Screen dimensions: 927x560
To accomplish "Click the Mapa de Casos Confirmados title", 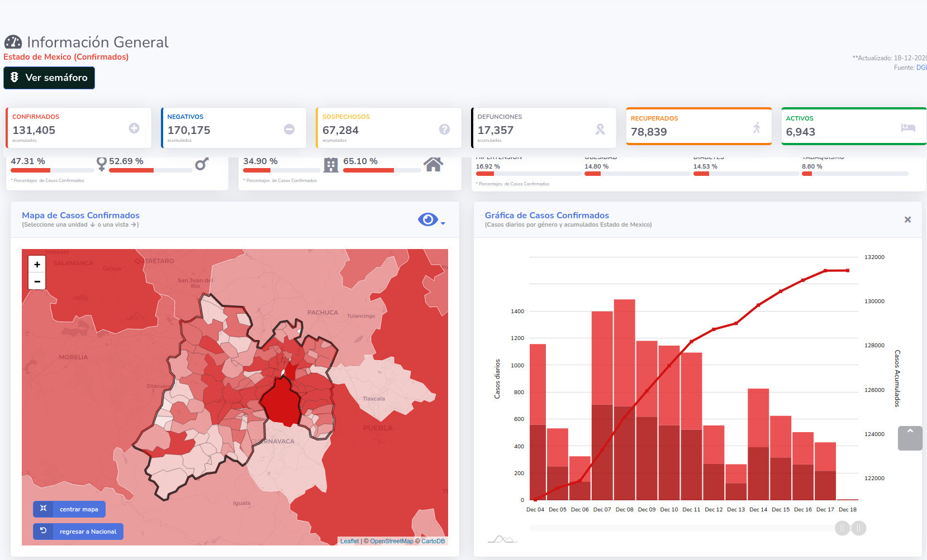I will click(x=80, y=215).
